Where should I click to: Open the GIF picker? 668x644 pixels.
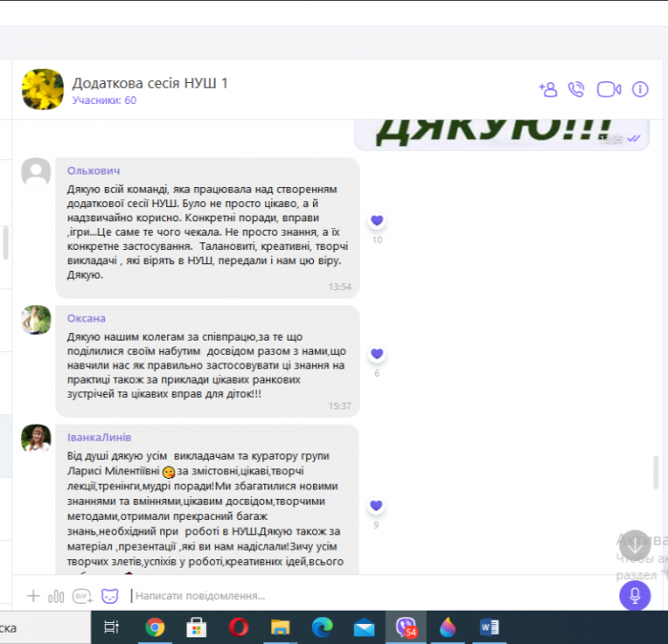point(82,596)
